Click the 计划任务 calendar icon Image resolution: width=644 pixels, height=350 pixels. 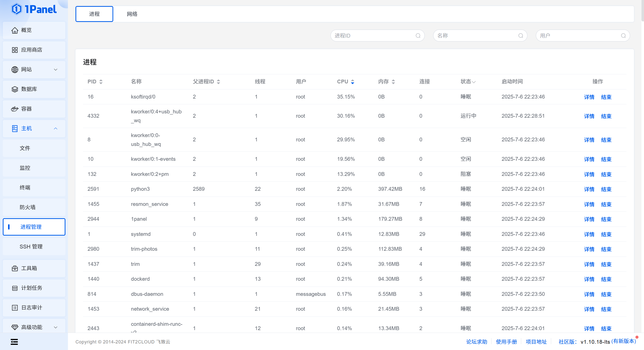click(15, 288)
